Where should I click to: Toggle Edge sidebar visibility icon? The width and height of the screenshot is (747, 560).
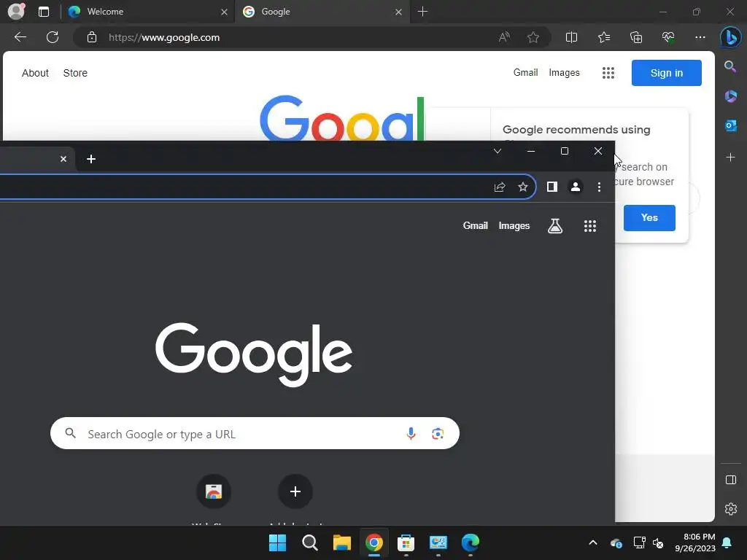(730, 480)
